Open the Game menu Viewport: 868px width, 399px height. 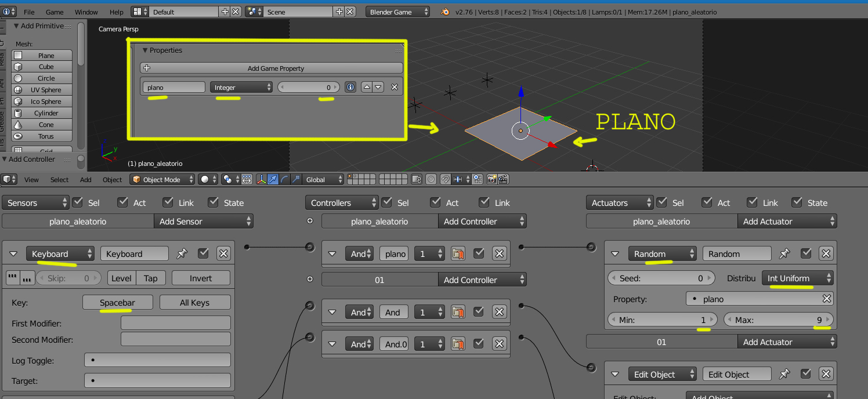(x=55, y=12)
